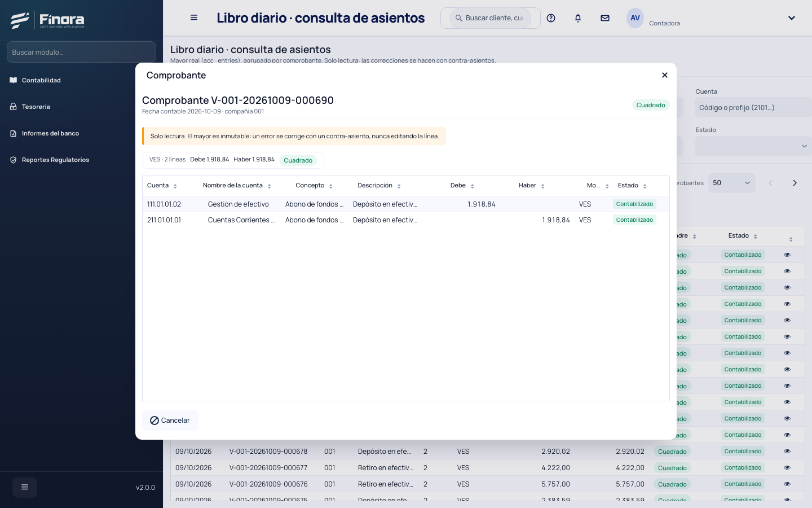Screen dimensions: 812x508
Task: Click comprobante number V-001-20261009-000678
Action: [268, 452]
